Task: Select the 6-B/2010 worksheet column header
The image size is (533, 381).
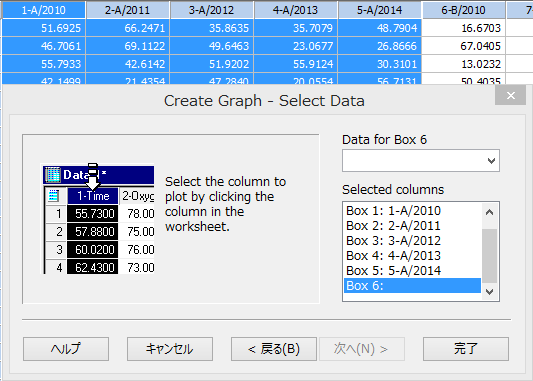Action: (x=463, y=10)
